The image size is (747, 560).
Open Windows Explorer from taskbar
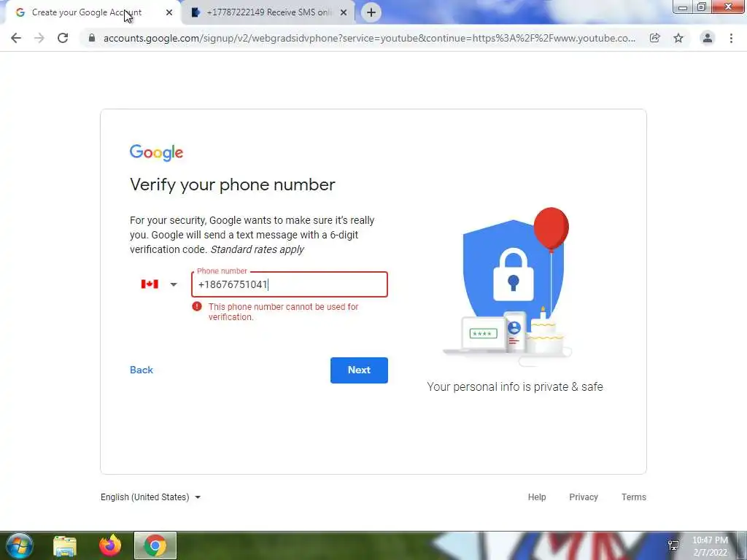point(65,545)
